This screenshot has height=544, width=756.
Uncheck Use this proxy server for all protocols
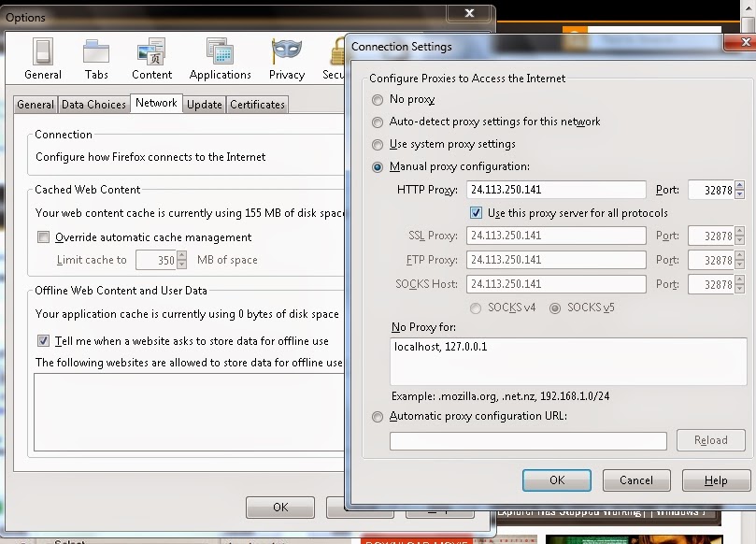point(476,213)
